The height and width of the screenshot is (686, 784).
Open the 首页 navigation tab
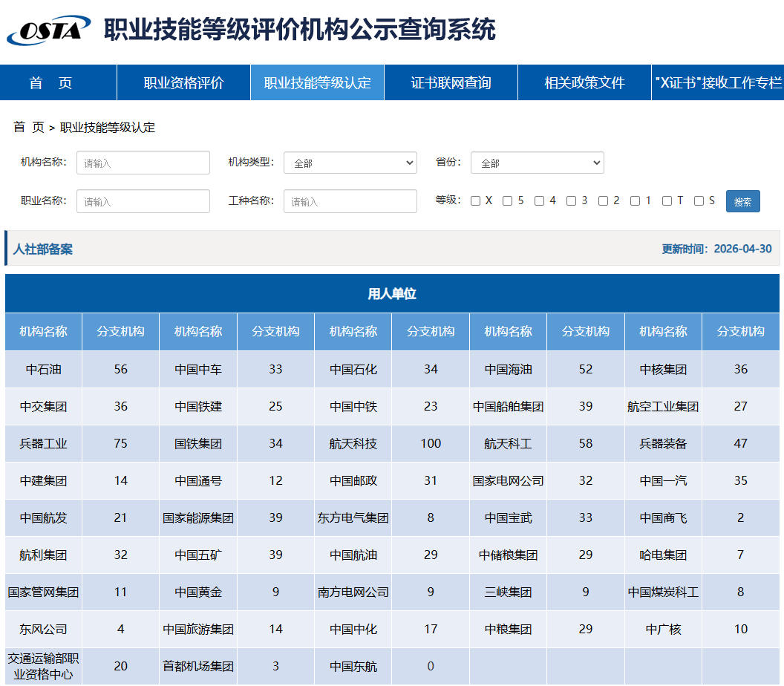(x=58, y=82)
